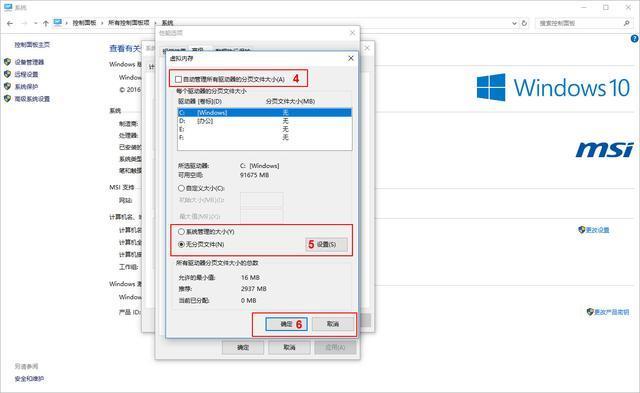Image resolution: width=640 pixels, height=393 pixels.
Task: Click the forward navigation arrow
Action: coord(24,23)
